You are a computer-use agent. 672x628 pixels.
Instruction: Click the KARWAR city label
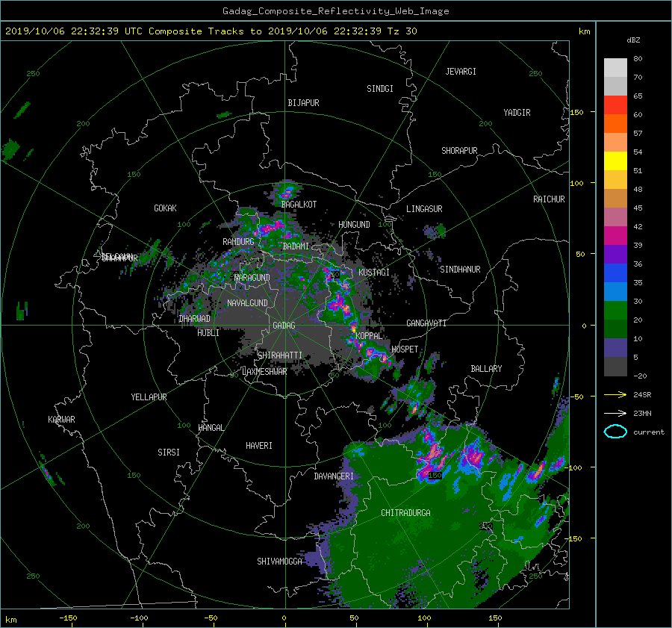tap(61, 419)
